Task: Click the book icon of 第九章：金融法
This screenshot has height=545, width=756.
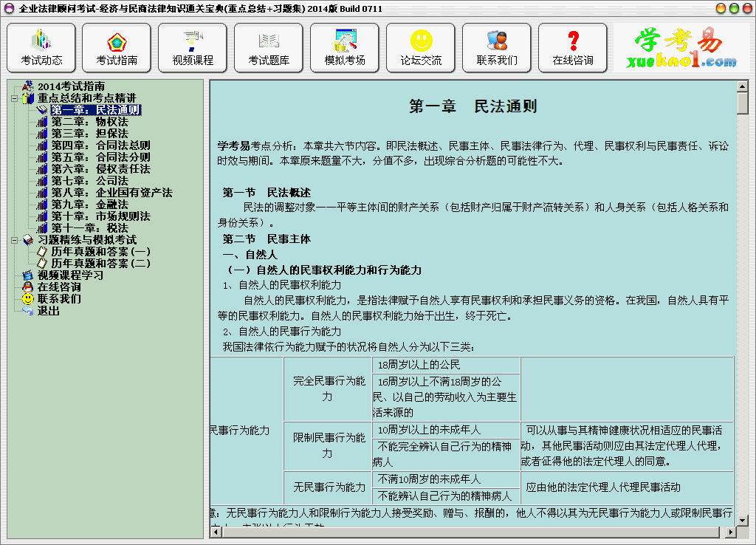Action: 42,205
